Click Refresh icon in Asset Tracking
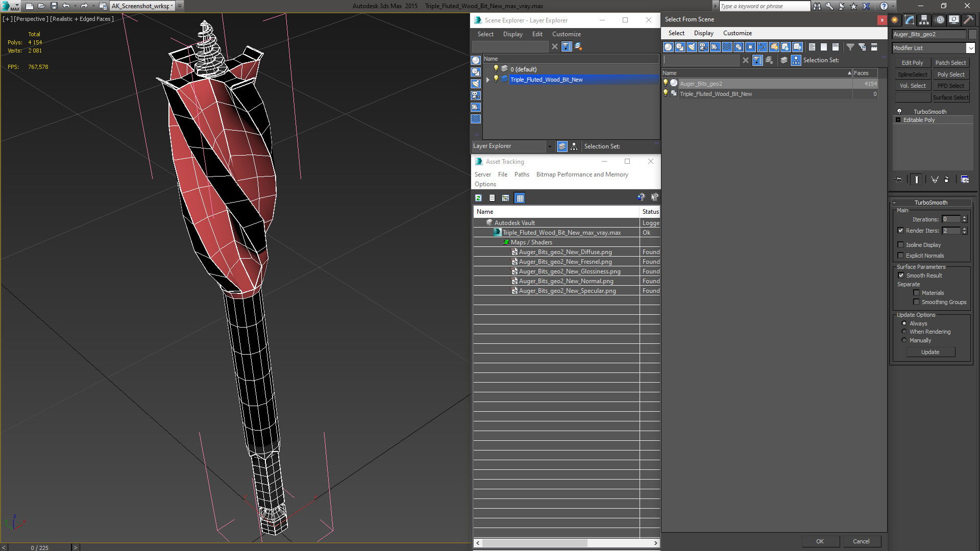The image size is (980, 551). 478,198
